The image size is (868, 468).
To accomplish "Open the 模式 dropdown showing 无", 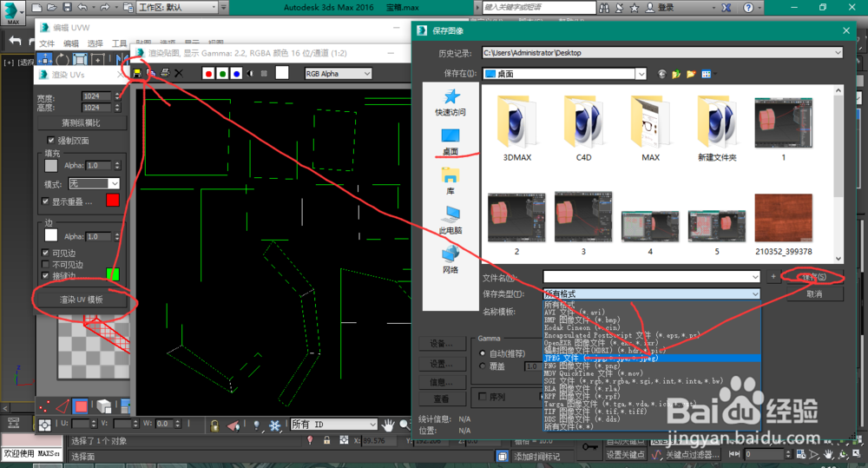I will pyautogui.click(x=94, y=183).
